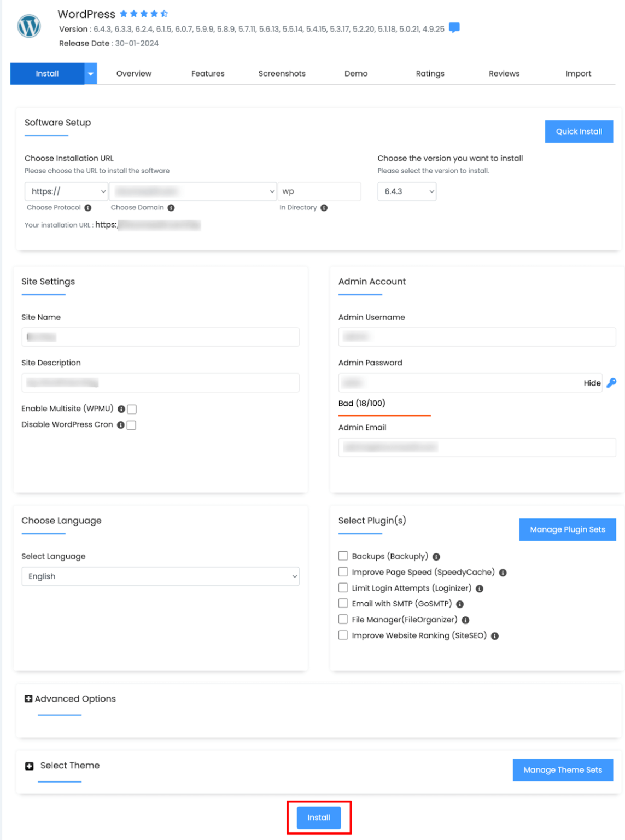Image resolution: width=625 pixels, height=840 pixels.
Task: Check the Limit Login Attempts (Loginizer) plugin
Action: click(343, 588)
